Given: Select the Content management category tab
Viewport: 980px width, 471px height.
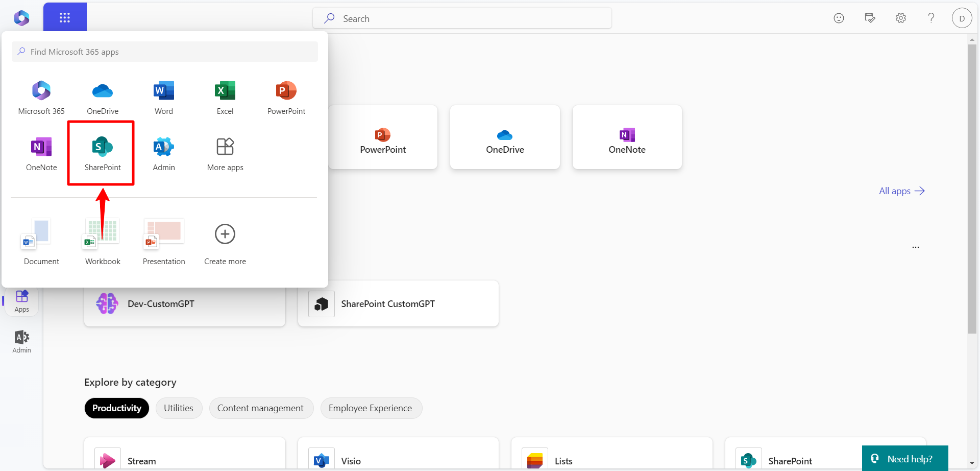Looking at the screenshot, I should coord(260,408).
